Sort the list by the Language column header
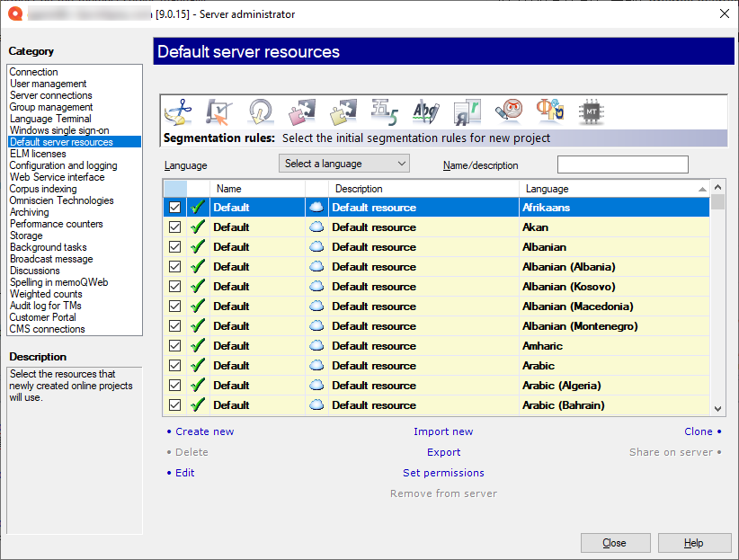The width and height of the screenshot is (739, 560). coord(547,189)
